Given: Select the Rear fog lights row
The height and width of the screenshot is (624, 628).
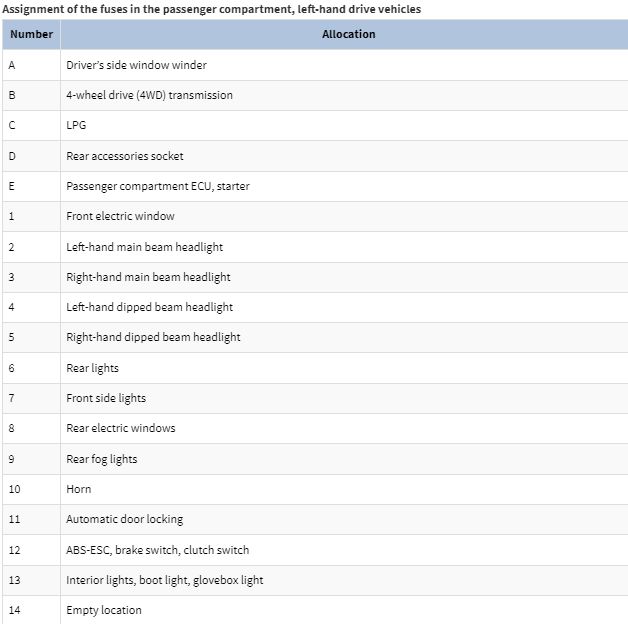Looking at the screenshot, I should (102, 459).
